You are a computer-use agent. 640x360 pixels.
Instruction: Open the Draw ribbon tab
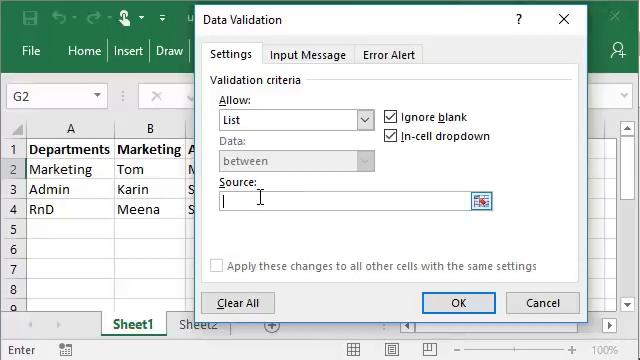click(169, 51)
